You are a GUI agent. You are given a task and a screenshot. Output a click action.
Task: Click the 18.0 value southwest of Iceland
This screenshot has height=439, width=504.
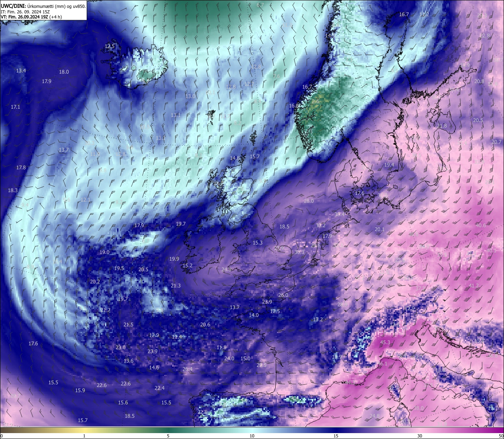tap(64, 72)
